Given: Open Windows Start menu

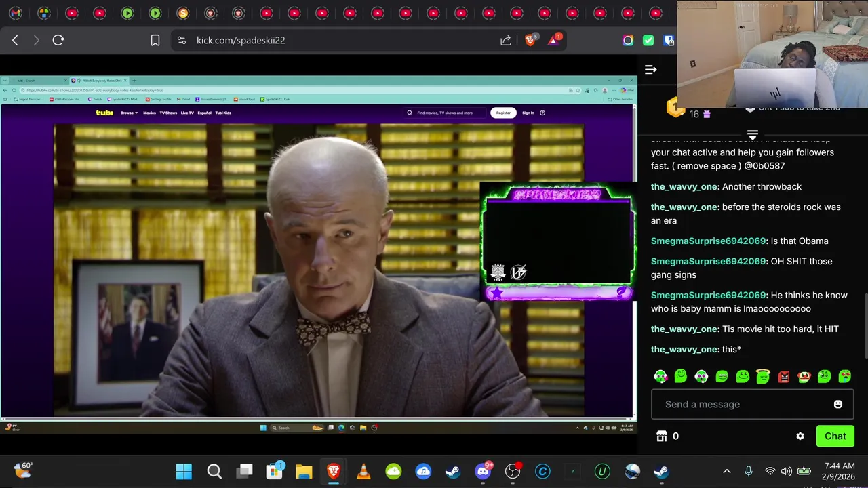Looking at the screenshot, I should pyautogui.click(x=184, y=471).
